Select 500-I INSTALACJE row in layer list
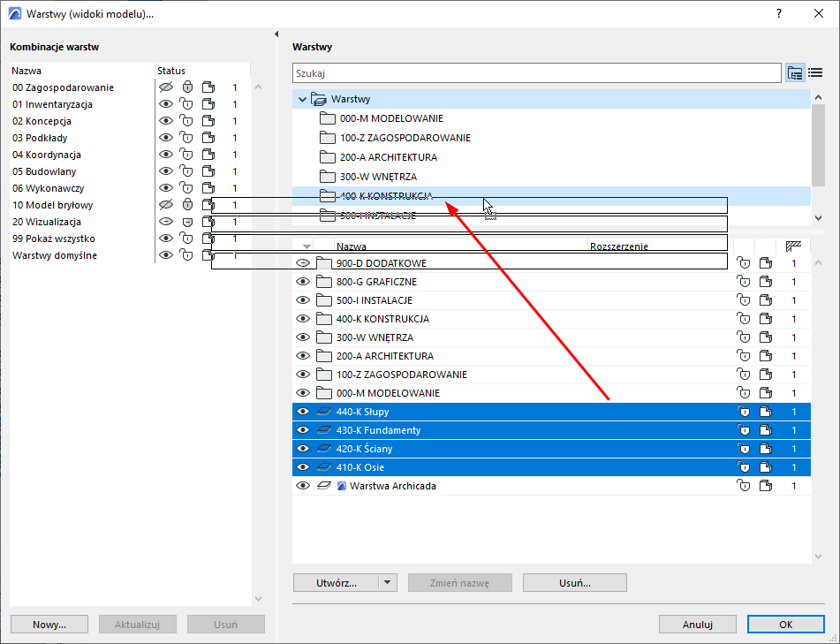The width and height of the screenshot is (840, 644). tap(551, 300)
